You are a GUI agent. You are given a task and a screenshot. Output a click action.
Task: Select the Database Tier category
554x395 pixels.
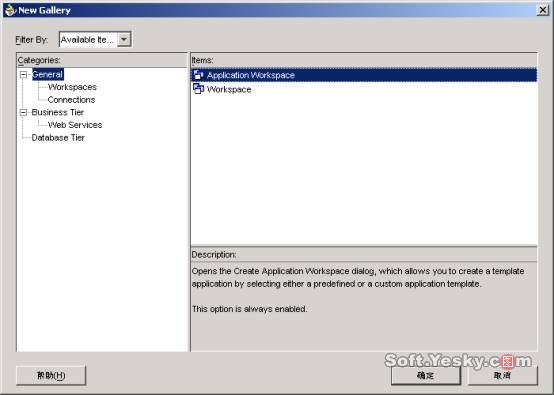(58, 137)
